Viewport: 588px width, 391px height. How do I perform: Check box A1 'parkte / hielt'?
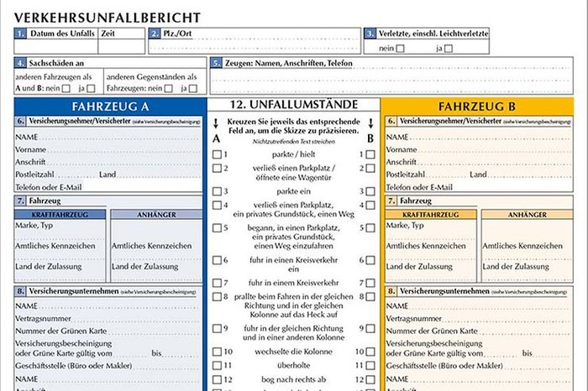[217, 154]
